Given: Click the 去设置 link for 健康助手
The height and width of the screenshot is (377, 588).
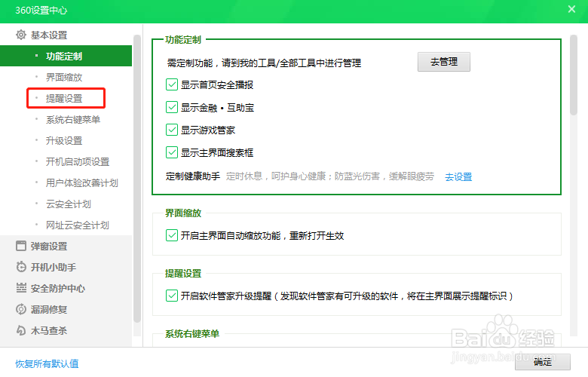Looking at the screenshot, I should click(x=458, y=176).
